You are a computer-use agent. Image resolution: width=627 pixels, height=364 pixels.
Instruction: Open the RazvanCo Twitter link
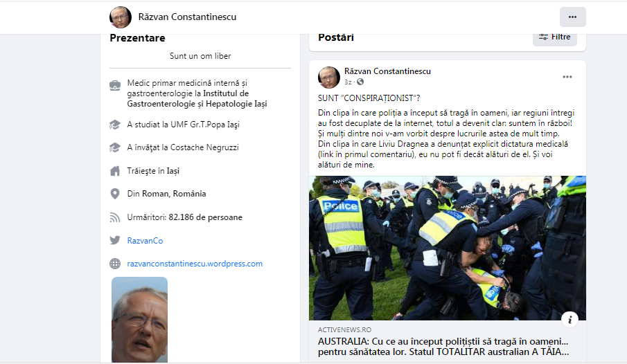[x=145, y=241]
